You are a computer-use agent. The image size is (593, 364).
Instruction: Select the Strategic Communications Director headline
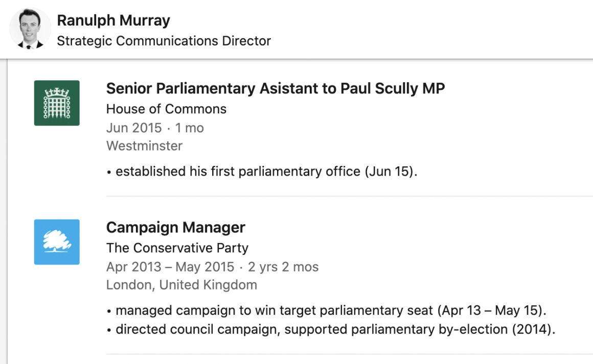click(164, 41)
